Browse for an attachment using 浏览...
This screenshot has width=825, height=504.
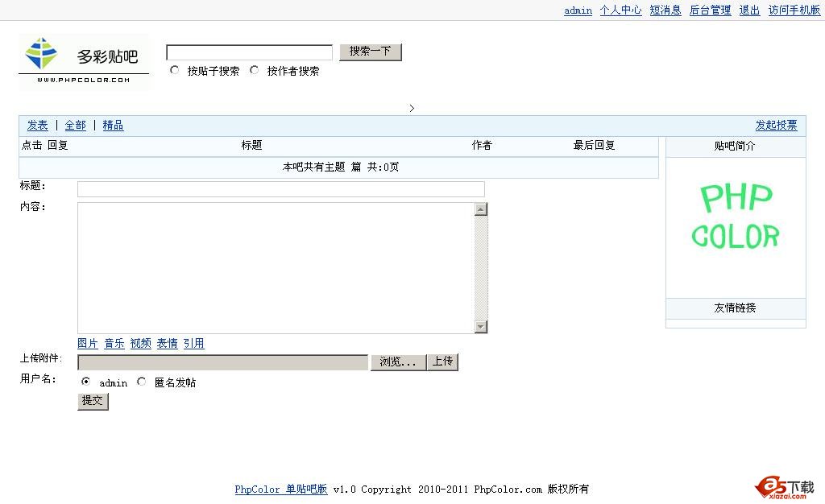click(397, 361)
